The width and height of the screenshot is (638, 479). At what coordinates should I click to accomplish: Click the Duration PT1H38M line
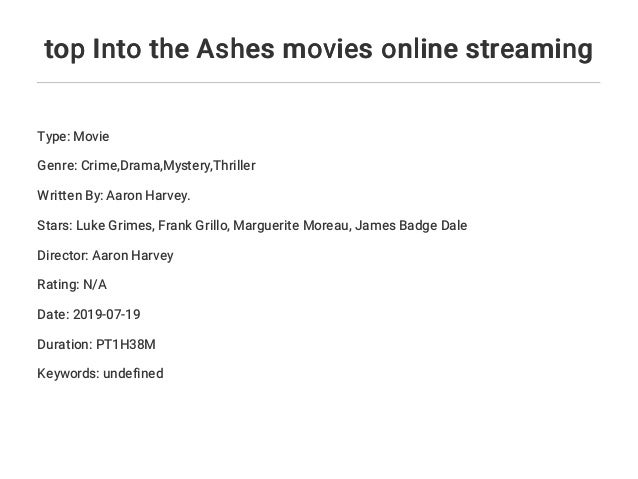96,345
